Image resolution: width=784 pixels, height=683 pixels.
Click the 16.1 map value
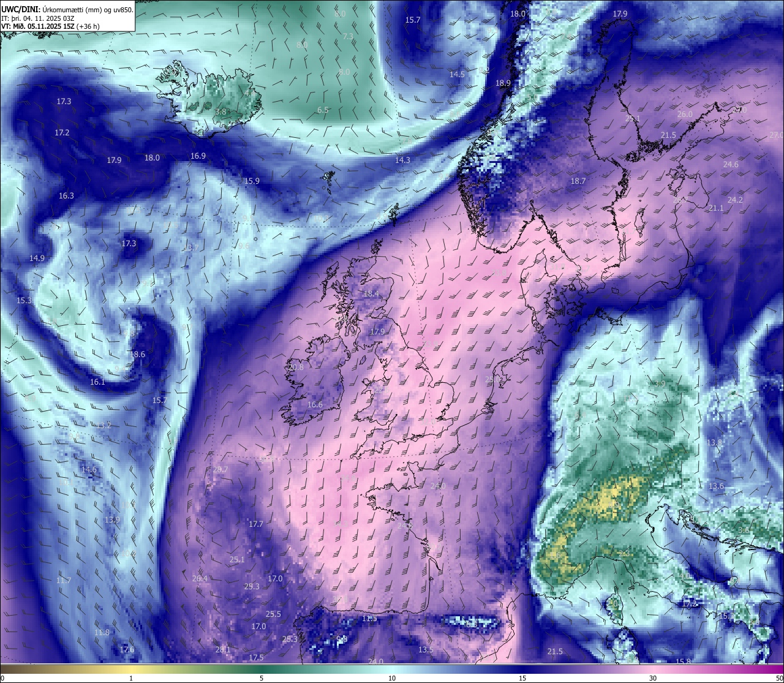click(x=97, y=382)
